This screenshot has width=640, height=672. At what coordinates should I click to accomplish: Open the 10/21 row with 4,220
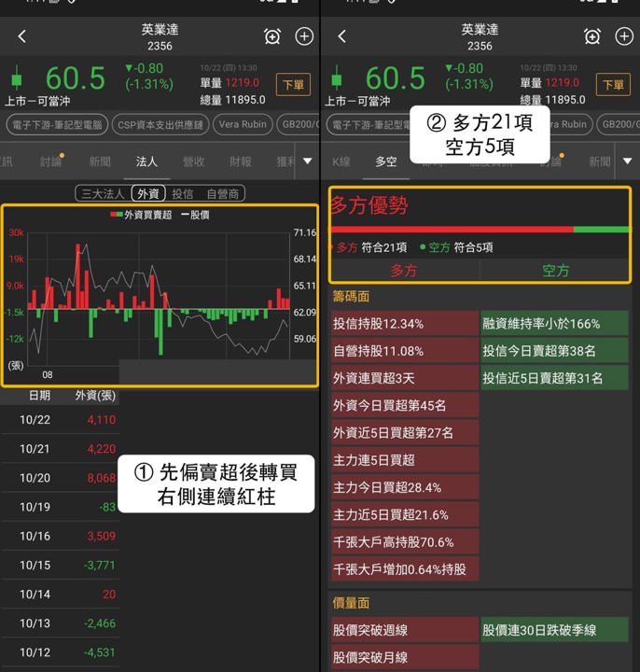coord(61,449)
